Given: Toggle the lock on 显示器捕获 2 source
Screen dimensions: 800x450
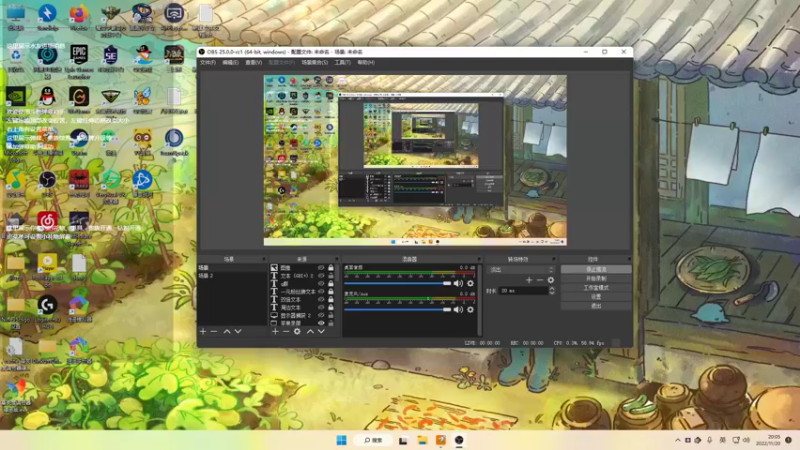Looking at the screenshot, I should coord(331,315).
